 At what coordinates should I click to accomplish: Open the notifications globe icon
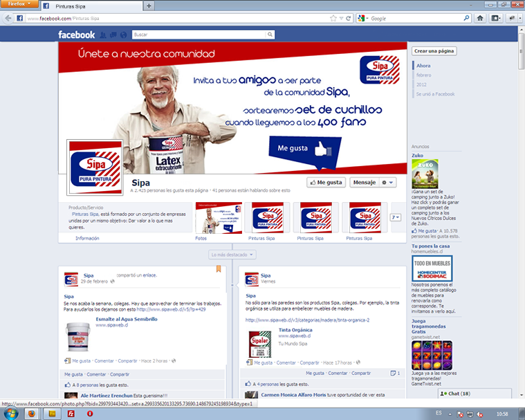click(124, 35)
